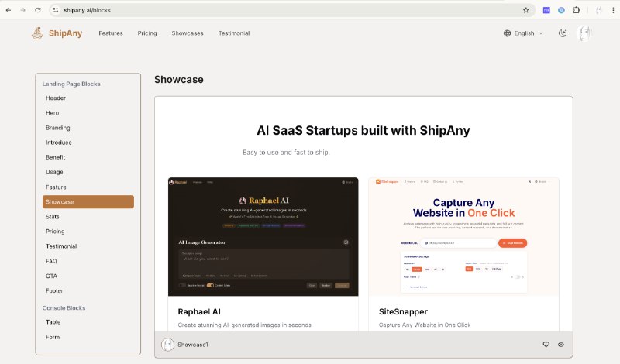Open the Pricing nav menu item
Screen dimensions: 620x364
(147, 33)
